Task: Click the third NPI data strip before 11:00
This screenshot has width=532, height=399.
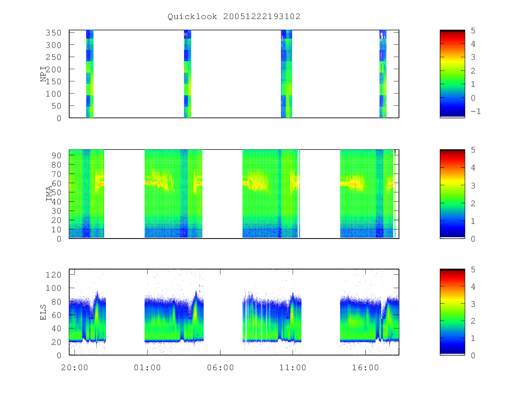Action: tap(287, 74)
